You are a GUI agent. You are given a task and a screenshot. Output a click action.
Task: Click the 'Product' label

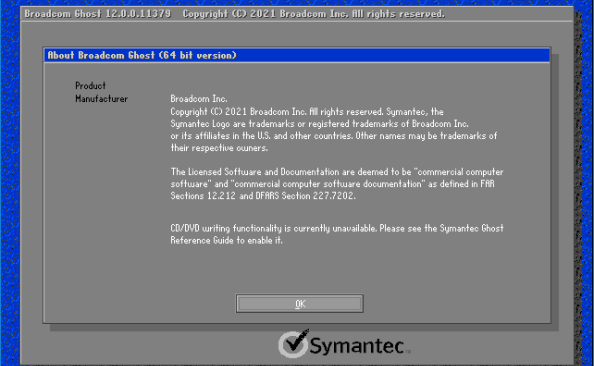click(x=91, y=86)
